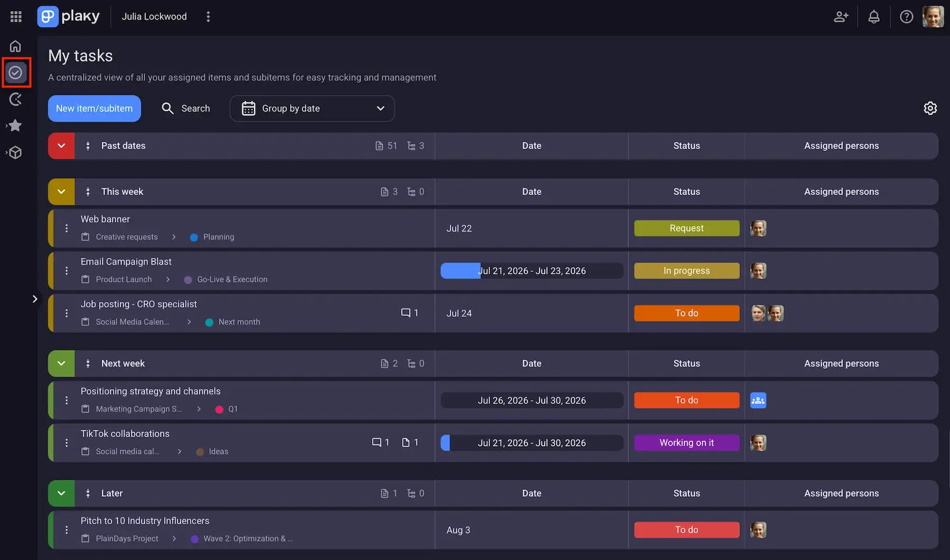Open the app launcher grid icon
The height and width of the screenshot is (560, 950).
[16, 16]
